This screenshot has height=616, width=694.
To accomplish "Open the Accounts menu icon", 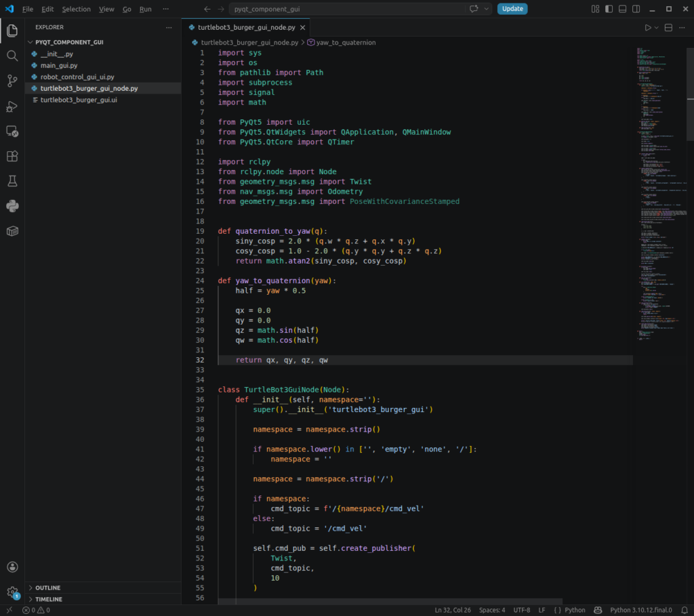I will point(12,567).
